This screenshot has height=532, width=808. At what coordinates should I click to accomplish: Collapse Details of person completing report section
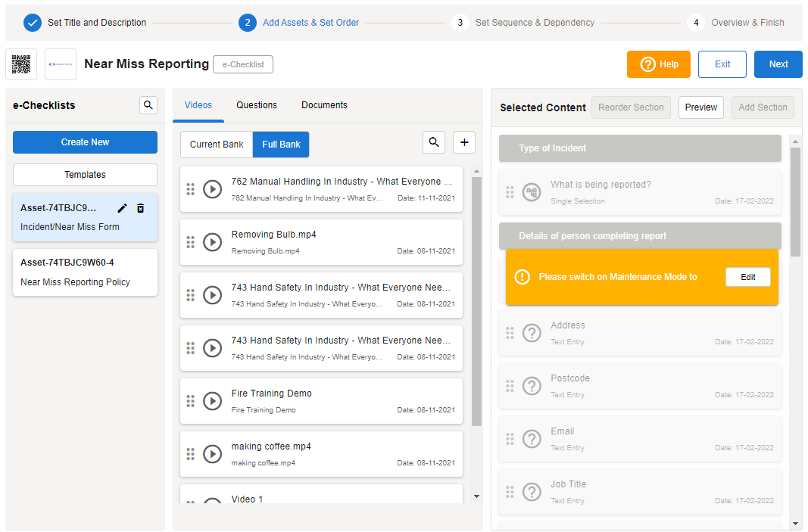pos(639,236)
